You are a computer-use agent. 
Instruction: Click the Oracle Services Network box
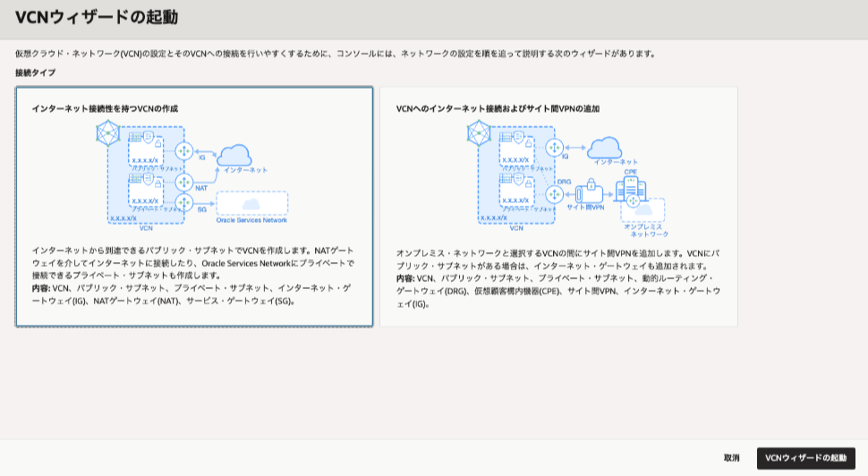251,206
